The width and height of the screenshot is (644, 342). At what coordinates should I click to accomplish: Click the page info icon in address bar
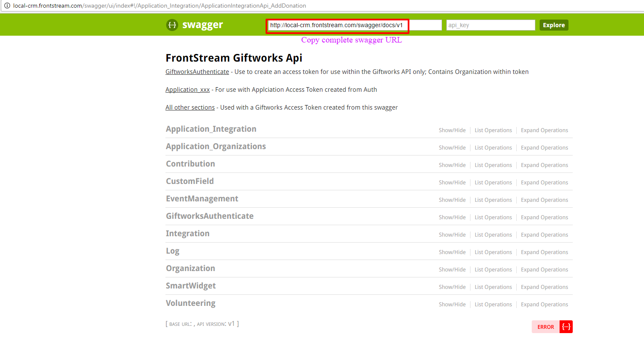pyautogui.click(x=7, y=6)
